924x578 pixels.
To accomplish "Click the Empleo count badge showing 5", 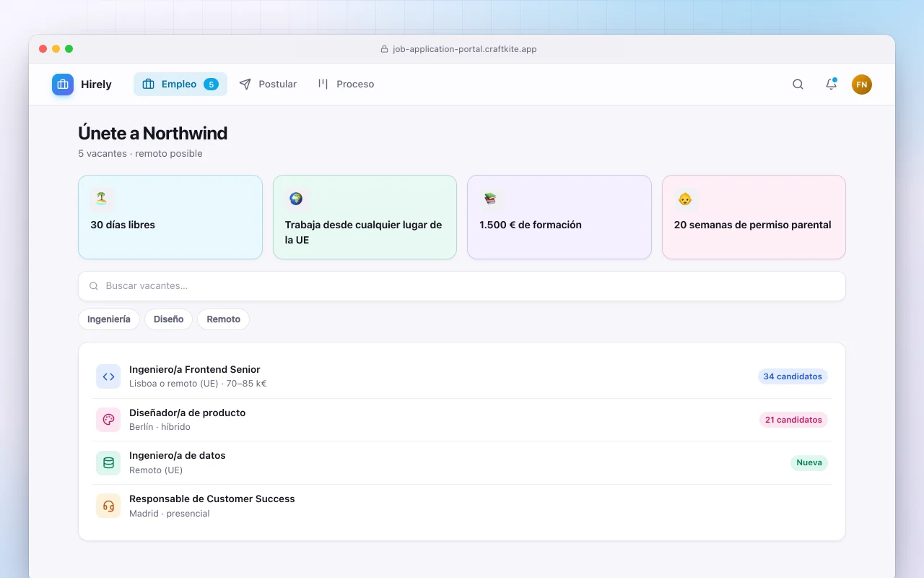I will coord(211,85).
